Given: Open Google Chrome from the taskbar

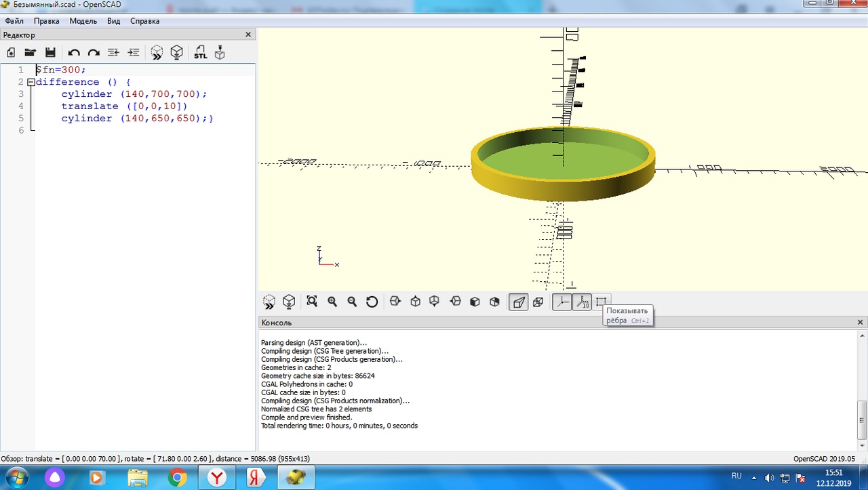Looking at the screenshot, I should tap(178, 477).
